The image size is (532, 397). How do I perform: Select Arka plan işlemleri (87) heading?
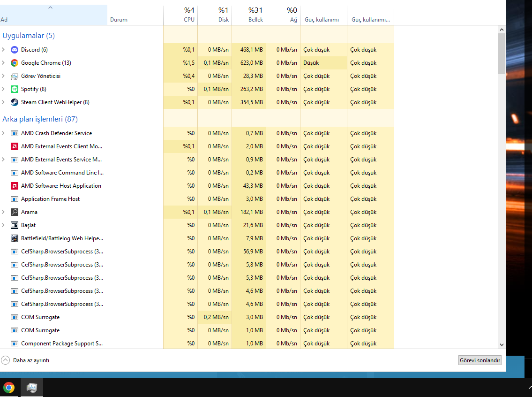[40, 119]
